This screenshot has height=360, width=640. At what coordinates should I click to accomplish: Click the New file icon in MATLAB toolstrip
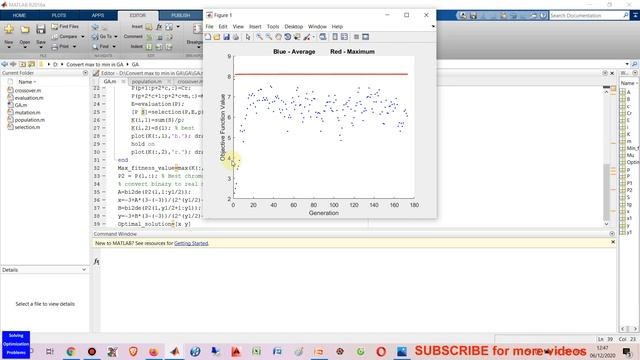click(x=9, y=29)
